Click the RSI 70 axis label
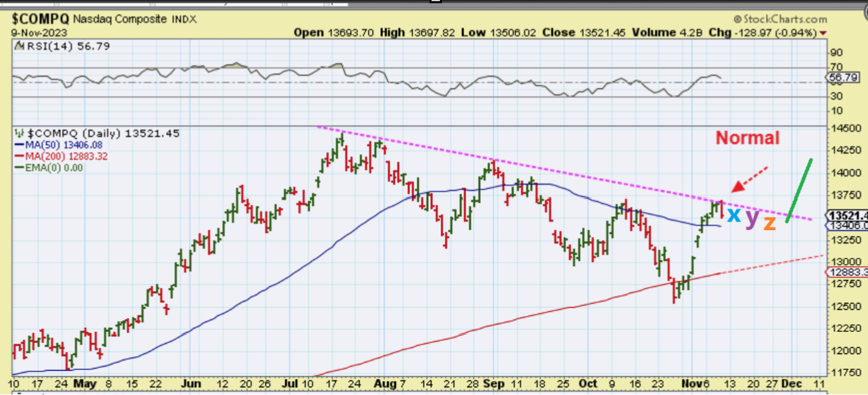This screenshot has width=868, height=395. pyautogui.click(x=837, y=67)
